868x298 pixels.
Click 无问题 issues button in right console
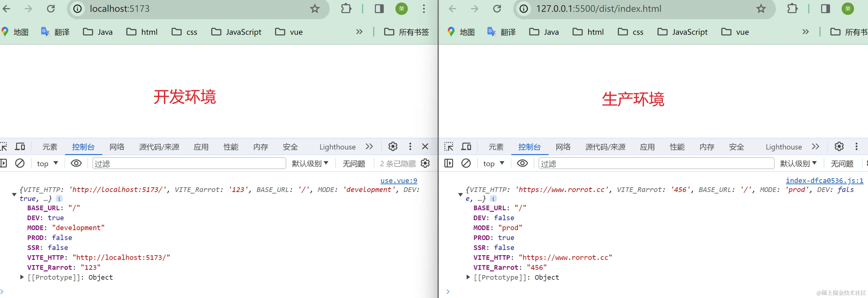tap(842, 164)
